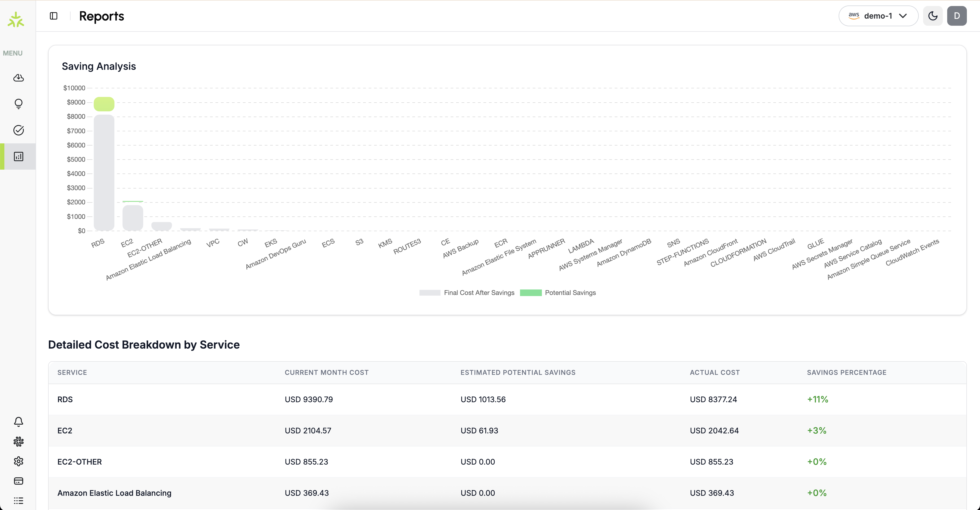Click the green app logo
Viewport: 980px width, 510px height.
(x=16, y=20)
